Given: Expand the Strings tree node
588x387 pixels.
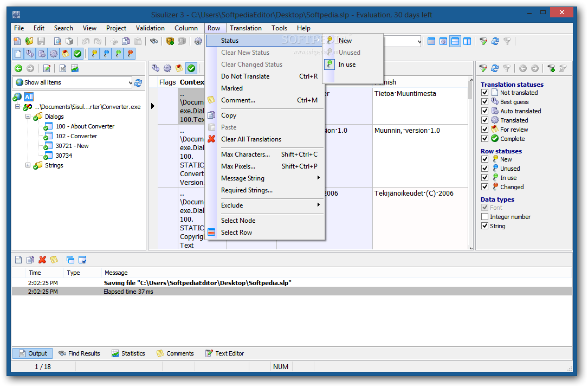Looking at the screenshot, I should pos(28,165).
